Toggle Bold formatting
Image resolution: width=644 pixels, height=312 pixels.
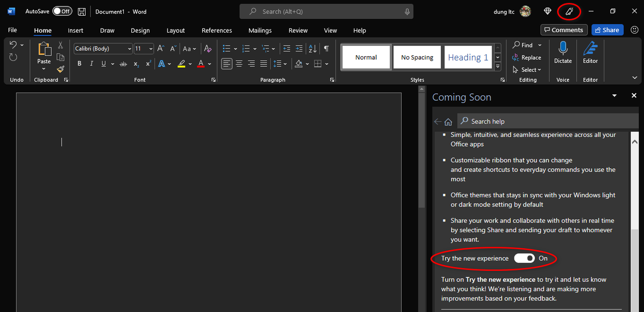point(79,64)
